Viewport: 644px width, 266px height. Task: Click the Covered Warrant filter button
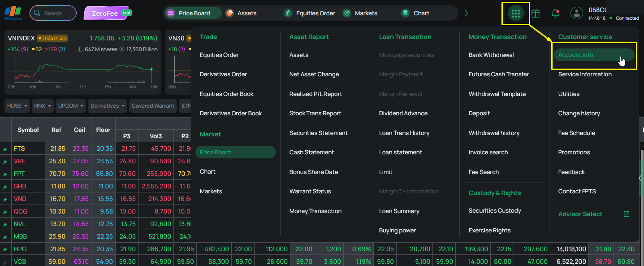pyautogui.click(x=153, y=106)
